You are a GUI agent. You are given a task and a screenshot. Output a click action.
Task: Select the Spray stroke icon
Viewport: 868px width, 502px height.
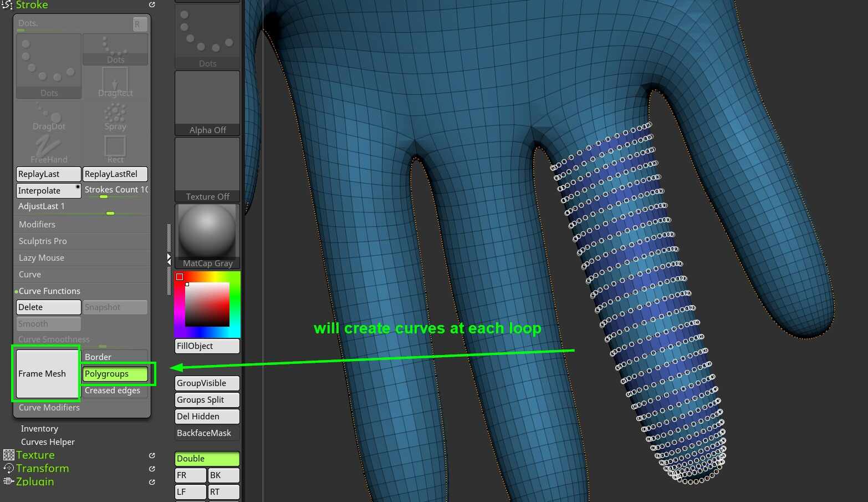click(x=115, y=115)
